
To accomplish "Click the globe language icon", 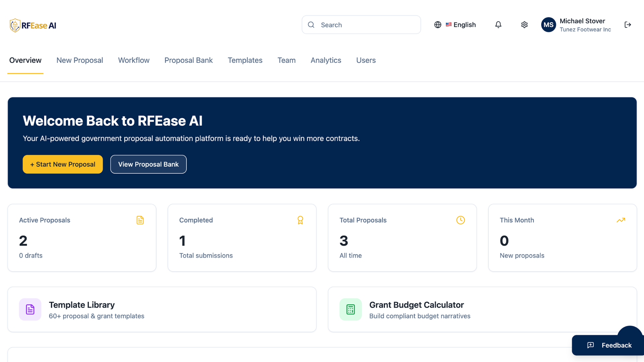I will pos(438,25).
